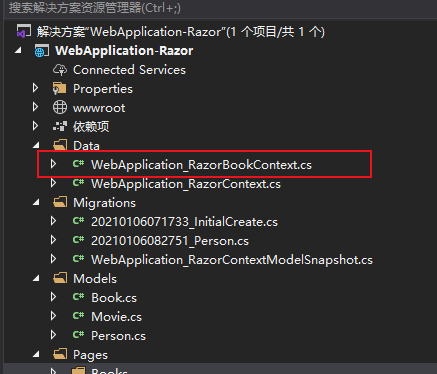
Task: Click C# icon of 20210106071733_InitialCreate.cs
Action: (78, 221)
